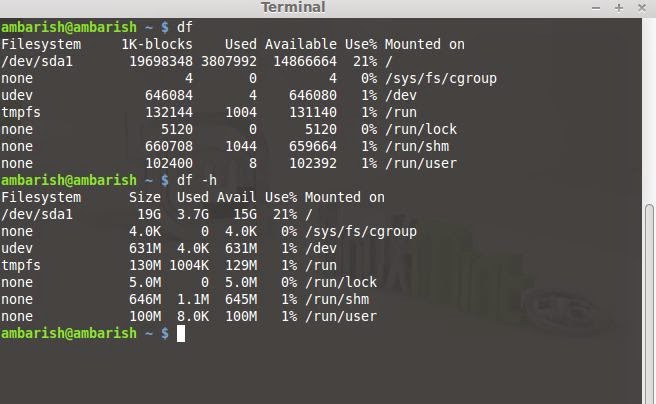Click the 645M avail value
Screen dimensions: 656x404
241,299
